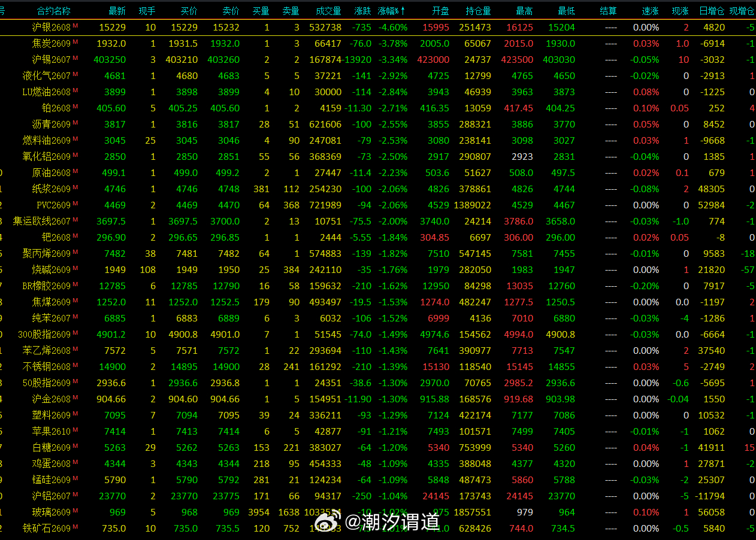The height and width of the screenshot is (540, 756).
Task: Click 纸浆2609 daily position change 48305
Action: [x=712, y=189]
